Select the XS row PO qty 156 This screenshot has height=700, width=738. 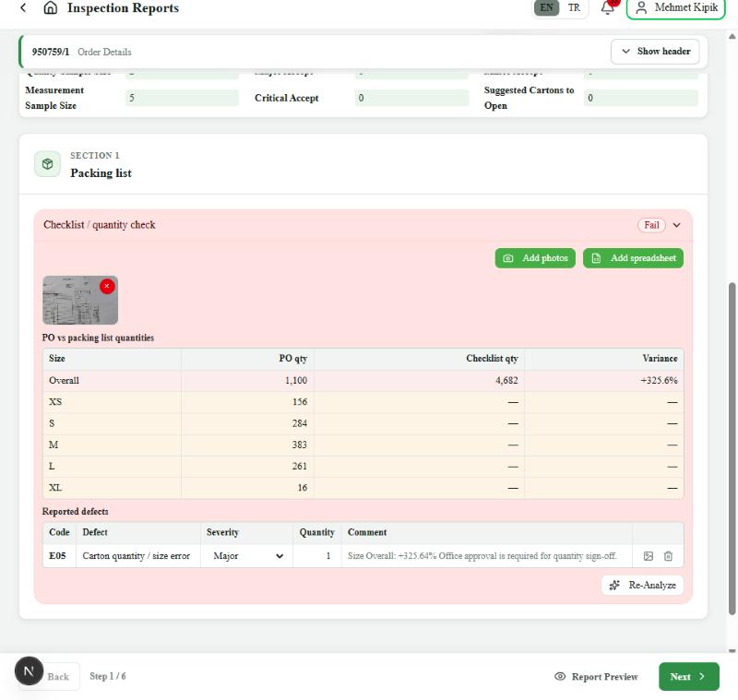(300, 402)
